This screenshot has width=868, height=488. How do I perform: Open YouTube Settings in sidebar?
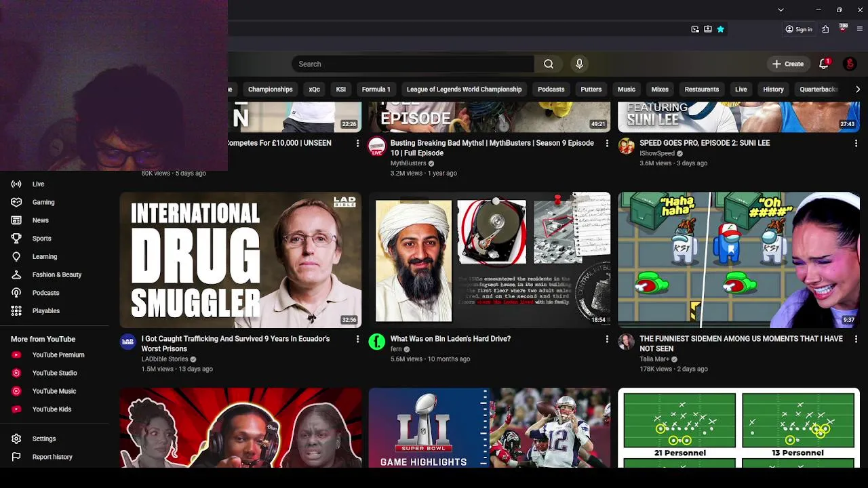pyautogui.click(x=43, y=439)
